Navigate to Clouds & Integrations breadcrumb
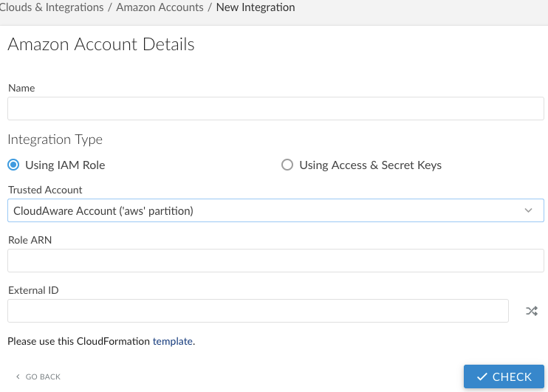Image resolution: width=548 pixels, height=392 pixels. tap(52, 7)
